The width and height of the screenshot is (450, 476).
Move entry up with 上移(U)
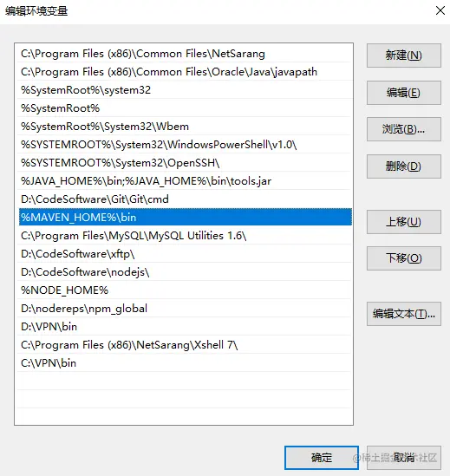403,222
